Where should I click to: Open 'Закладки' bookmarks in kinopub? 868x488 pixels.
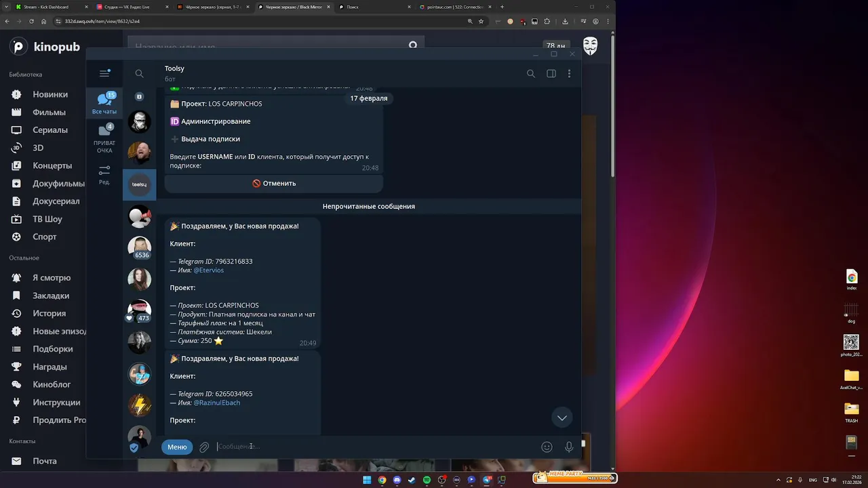coord(51,296)
